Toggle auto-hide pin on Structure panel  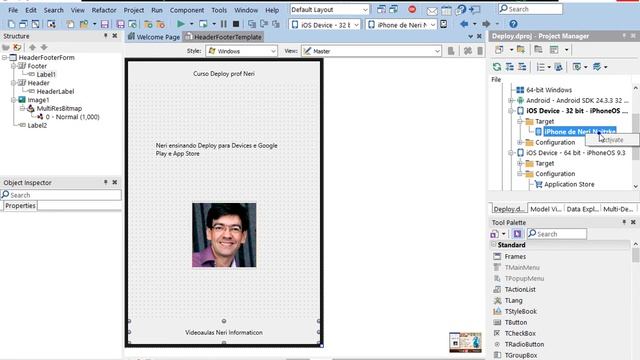pyautogui.click(x=105, y=36)
